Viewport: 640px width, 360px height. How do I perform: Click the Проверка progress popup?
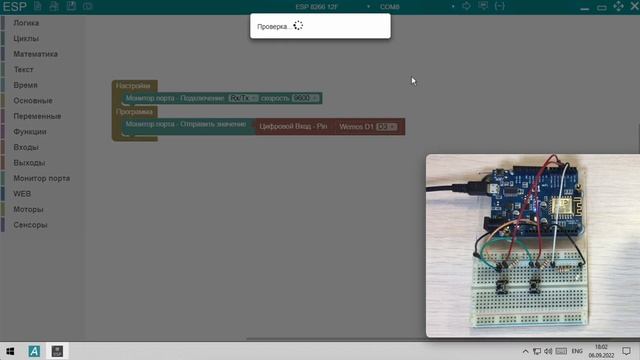[x=320, y=26]
